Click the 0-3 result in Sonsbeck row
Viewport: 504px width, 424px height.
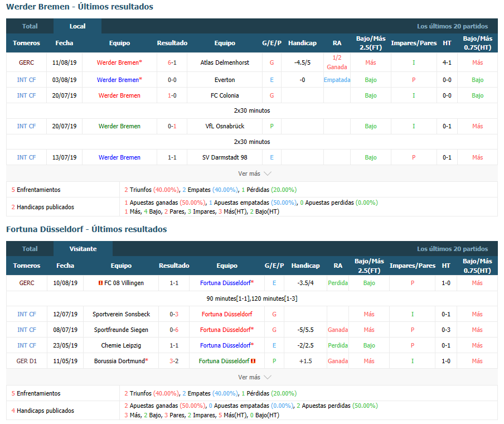click(x=174, y=314)
